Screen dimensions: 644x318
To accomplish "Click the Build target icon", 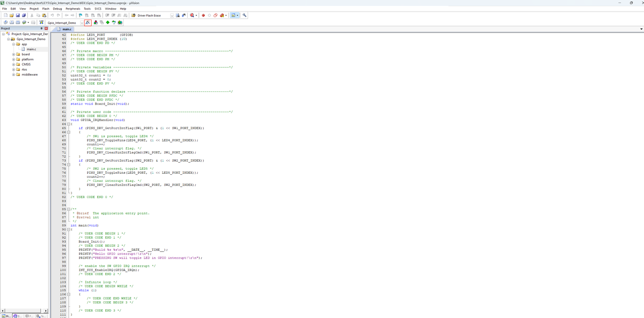I will [12, 23].
